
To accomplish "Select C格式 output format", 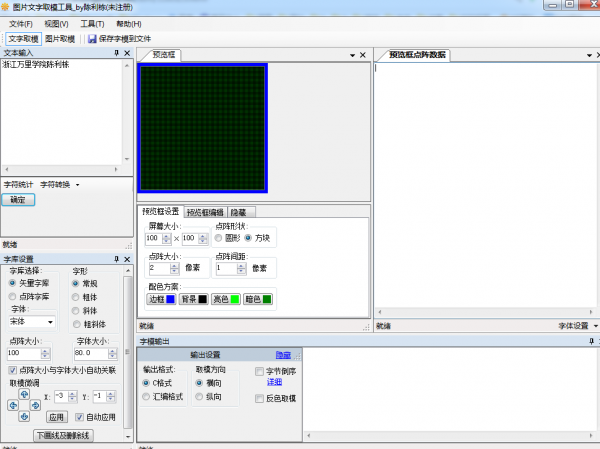I will (x=146, y=383).
